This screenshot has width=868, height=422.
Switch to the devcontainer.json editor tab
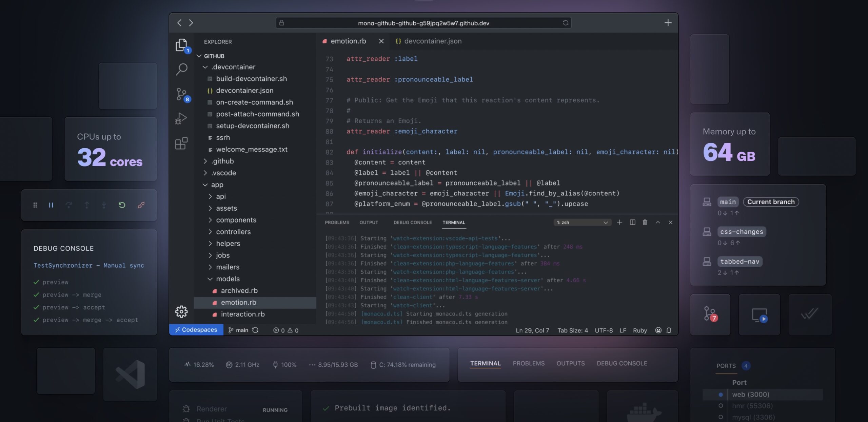pyautogui.click(x=432, y=41)
